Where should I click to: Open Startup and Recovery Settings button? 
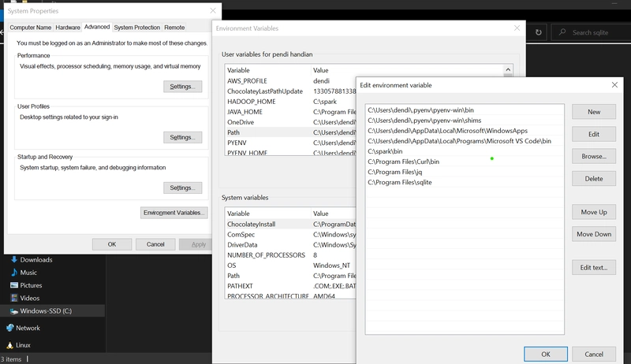click(183, 188)
